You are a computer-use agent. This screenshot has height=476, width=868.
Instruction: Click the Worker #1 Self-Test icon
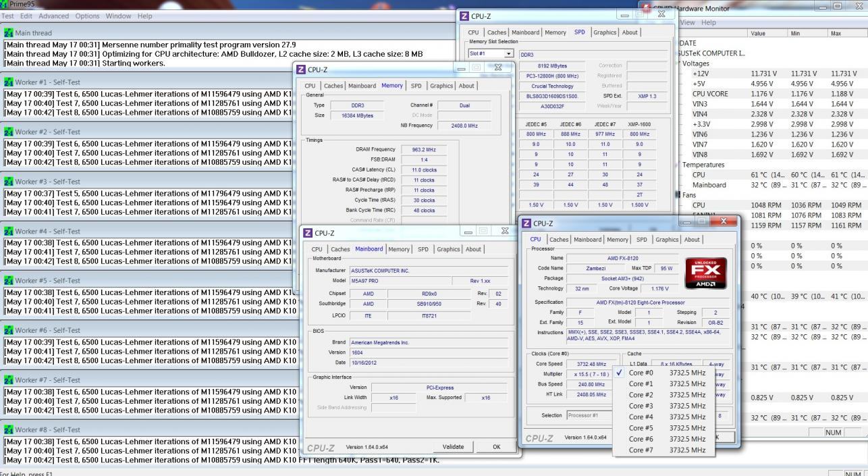coord(8,82)
